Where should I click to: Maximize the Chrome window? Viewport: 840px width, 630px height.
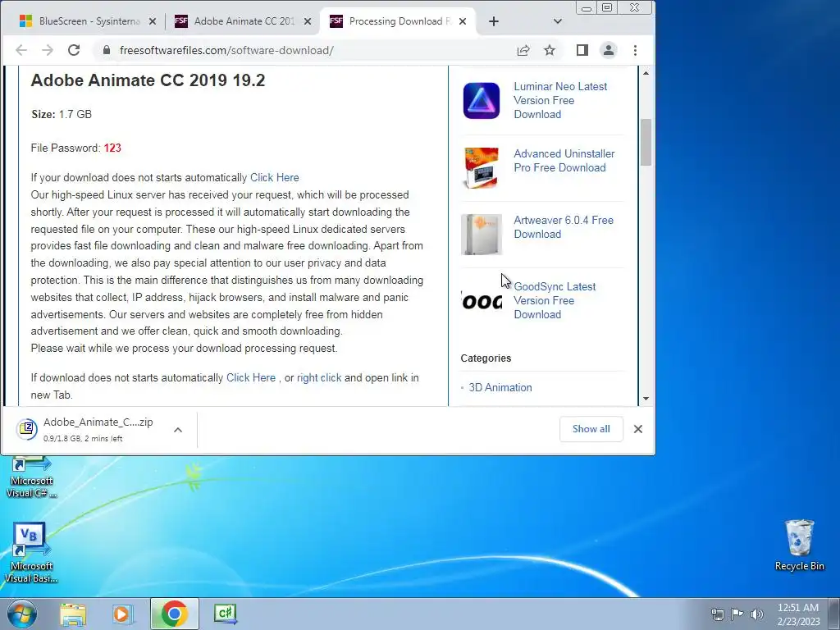pos(607,7)
